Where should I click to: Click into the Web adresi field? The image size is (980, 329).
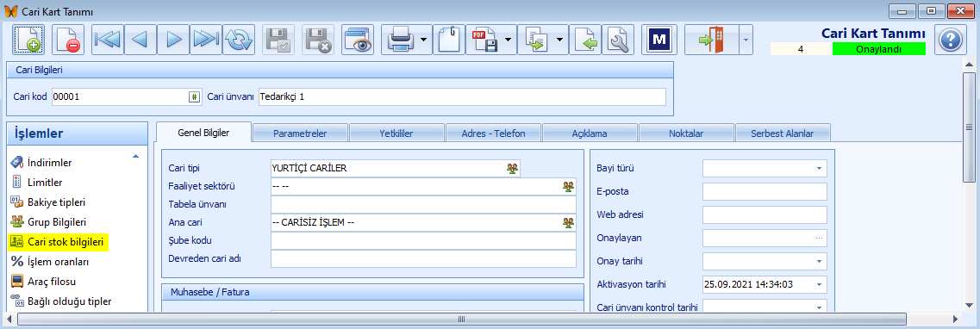765,214
